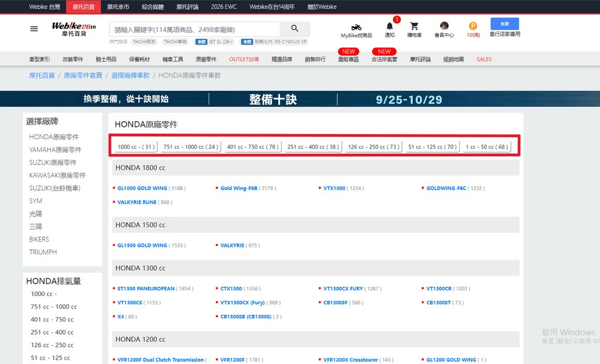Select KAWASAKI原廠零件 in brand sidebar
600x364 pixels.
(57, 175)
